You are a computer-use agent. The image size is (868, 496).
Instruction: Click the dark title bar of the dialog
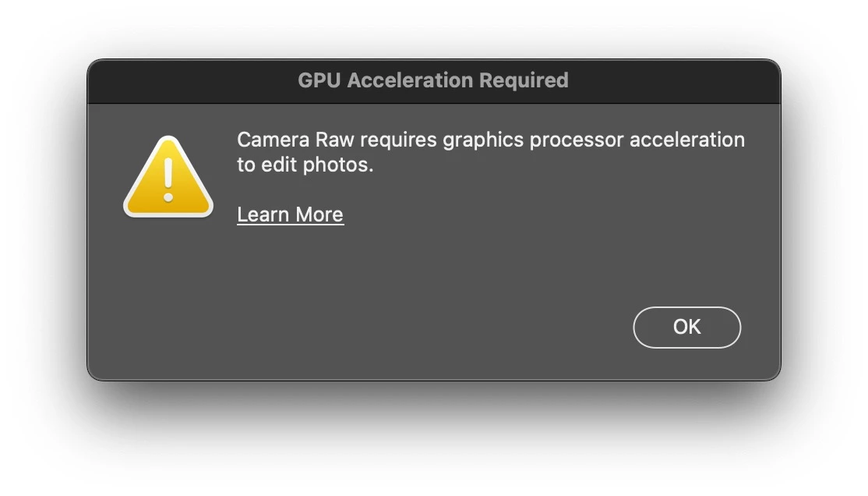tap(434, 81)
